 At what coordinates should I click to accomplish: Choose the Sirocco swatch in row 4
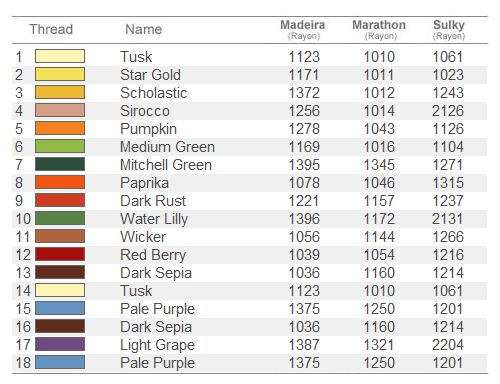click(x=60, y=110)
